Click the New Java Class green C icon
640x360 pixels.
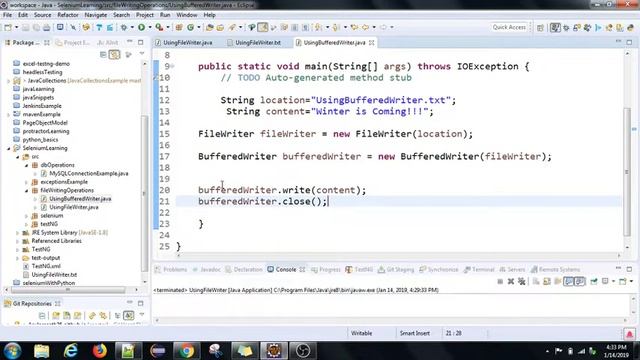pos(191,27)
